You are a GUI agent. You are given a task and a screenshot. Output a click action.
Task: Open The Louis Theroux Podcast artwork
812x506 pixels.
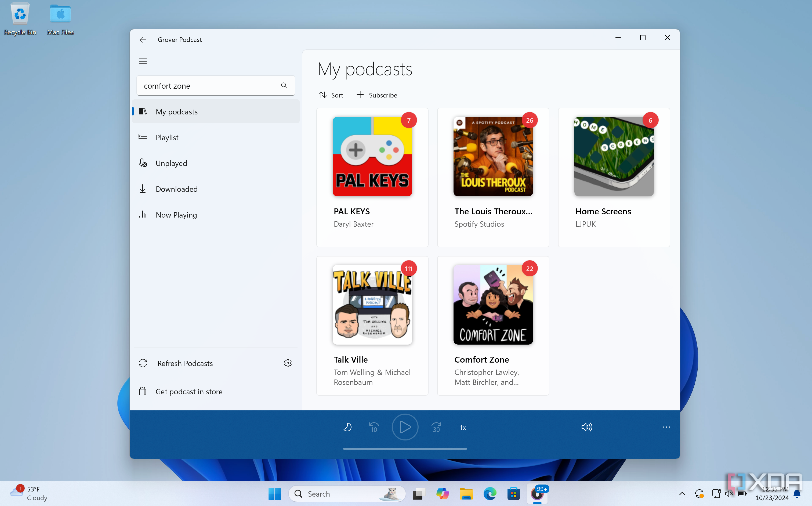pos(493,156)
